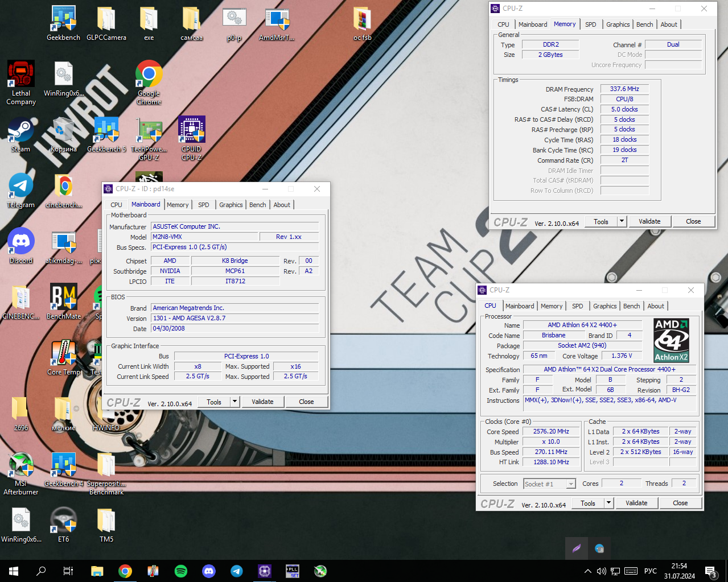728x582 pixels.
Task: Open the Tools dropdown arrow in the CPU window
Action: click(608, 503)
